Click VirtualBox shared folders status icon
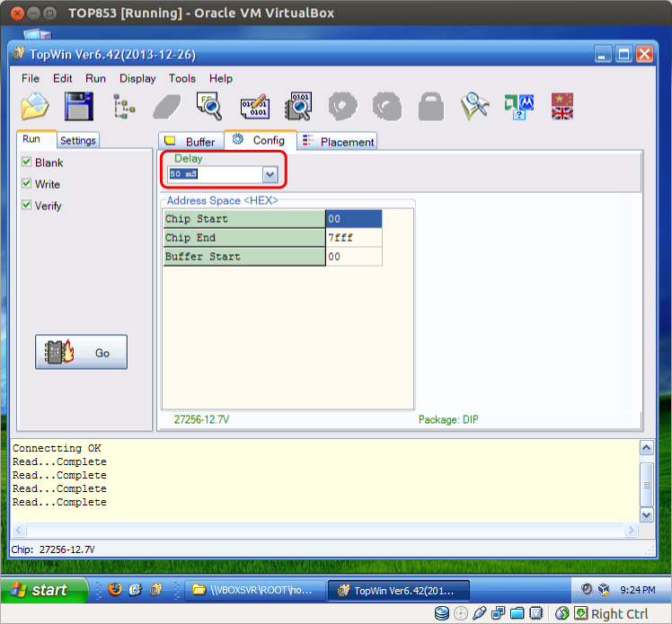This screenshot has width=672, height=624. [x=517, y=613]
